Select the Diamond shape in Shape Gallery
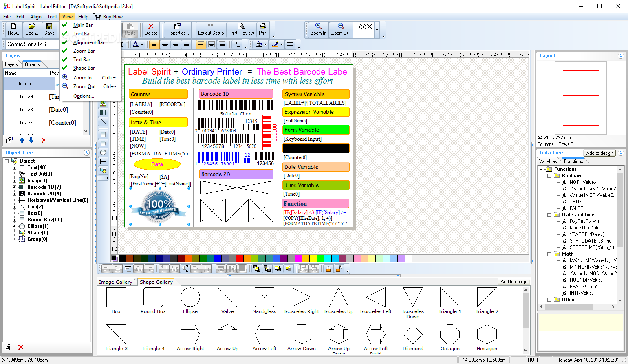This screenshot has height=364, width=628. pyautogui.click(x=413, y=338)
